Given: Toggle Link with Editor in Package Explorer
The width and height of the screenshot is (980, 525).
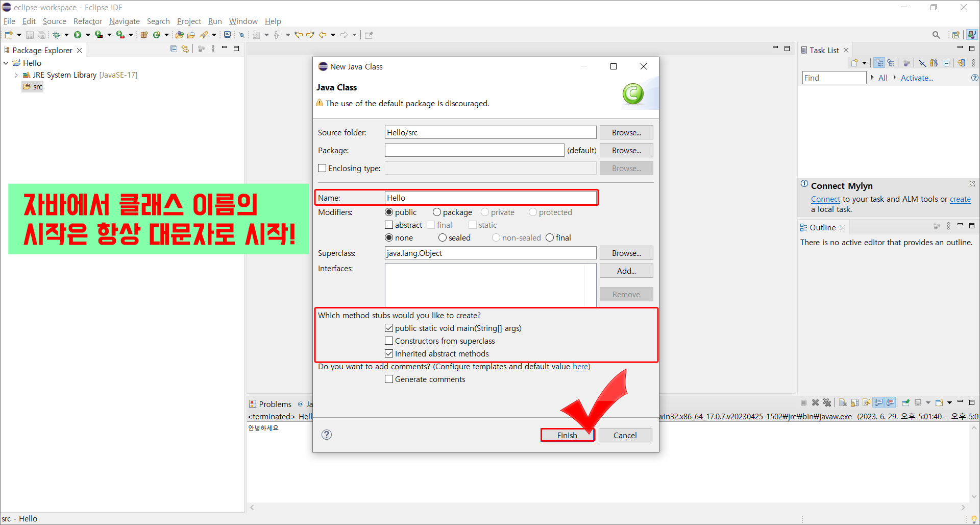Looking at the screenshot, I should point(185,49).
